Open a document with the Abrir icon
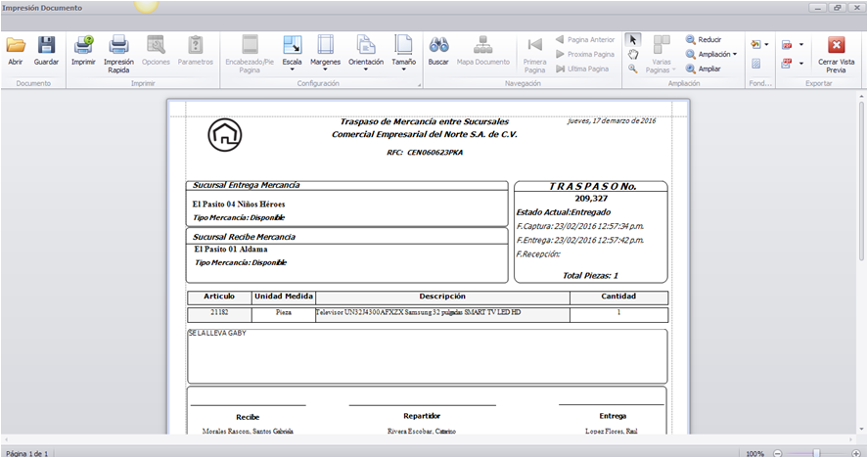 pyautogui.click(x=16, y=50)
